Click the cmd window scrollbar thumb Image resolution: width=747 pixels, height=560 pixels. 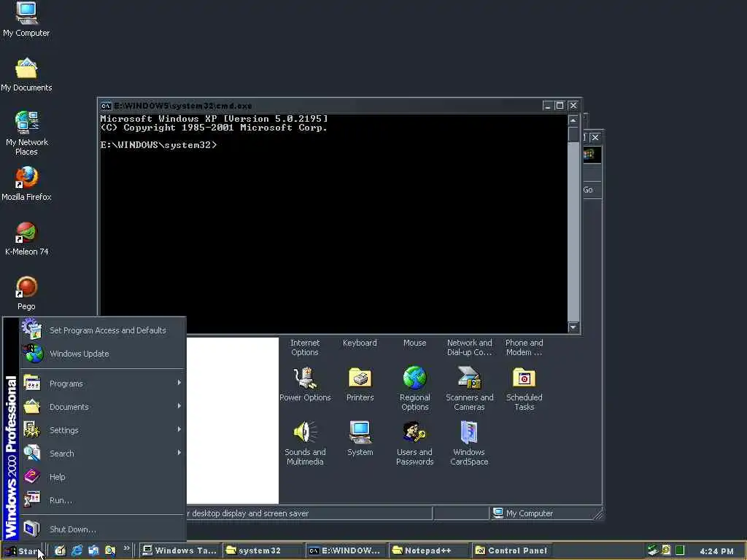point(573,134)
